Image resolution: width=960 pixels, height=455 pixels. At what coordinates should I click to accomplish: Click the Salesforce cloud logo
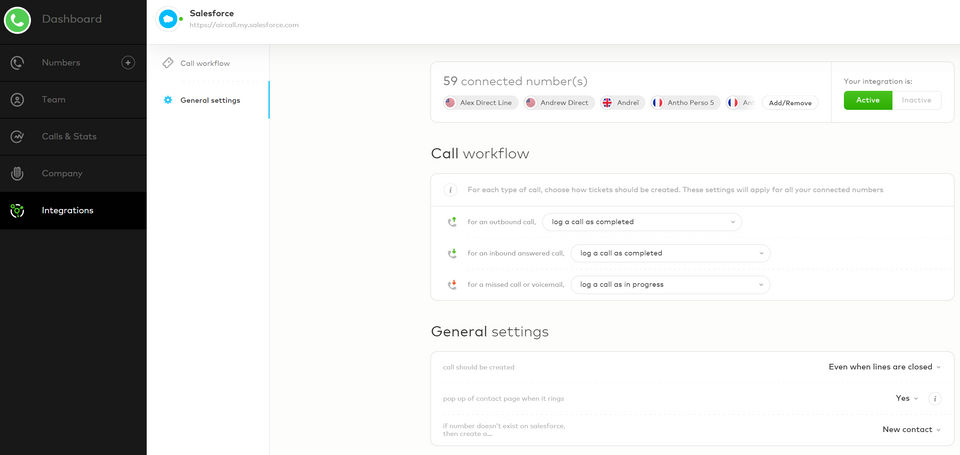(168, 19)
